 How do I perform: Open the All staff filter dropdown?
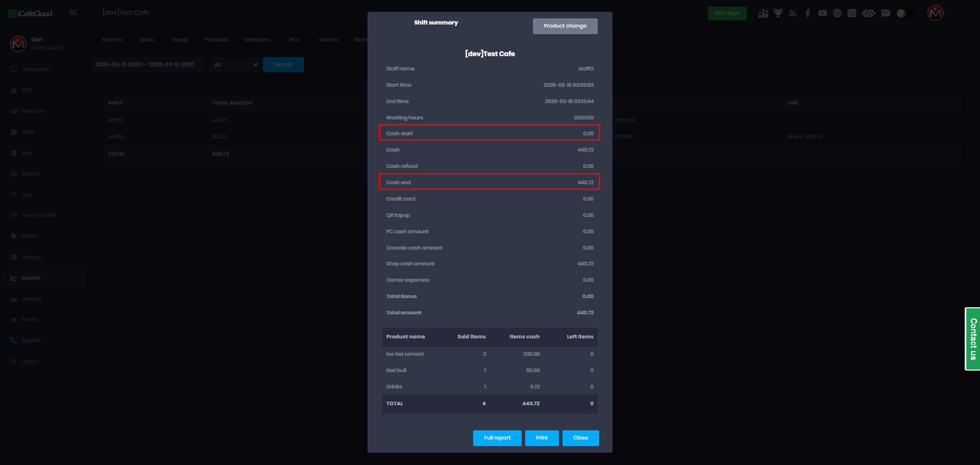[x=235, y=65]
